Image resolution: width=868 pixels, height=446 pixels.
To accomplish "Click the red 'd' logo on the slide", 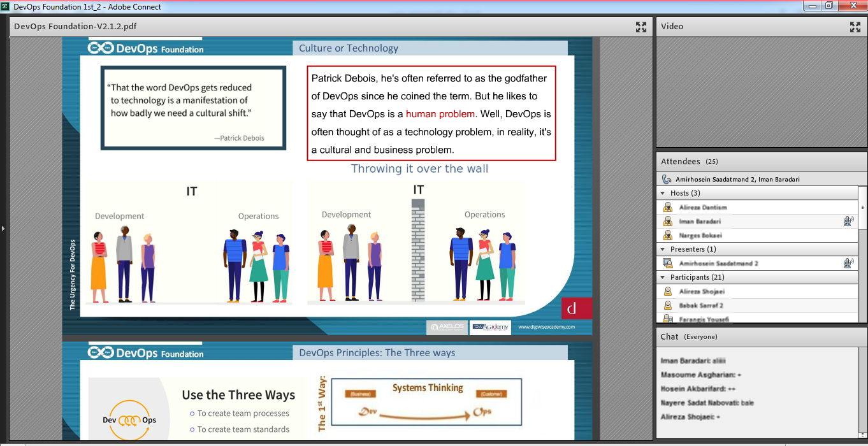I will (x=577, y=308).
